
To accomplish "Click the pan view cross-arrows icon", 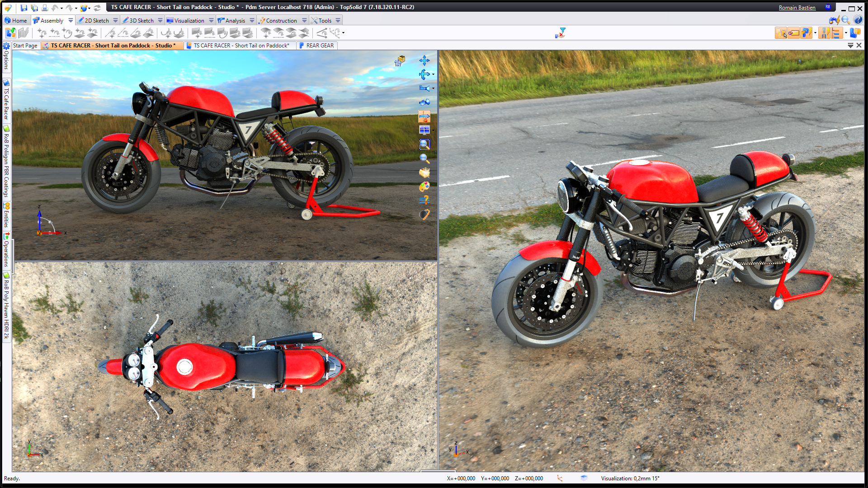I will point(424,61).
